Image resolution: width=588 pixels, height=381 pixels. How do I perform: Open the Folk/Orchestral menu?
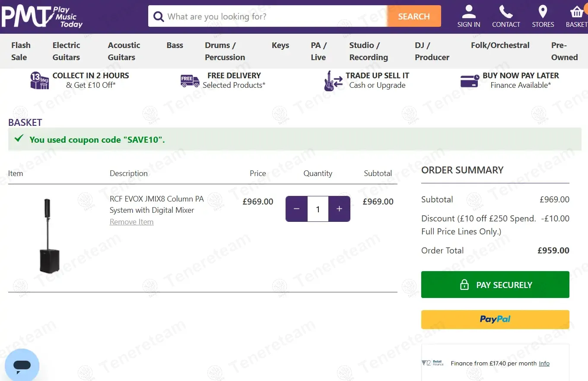click(500, 45)
